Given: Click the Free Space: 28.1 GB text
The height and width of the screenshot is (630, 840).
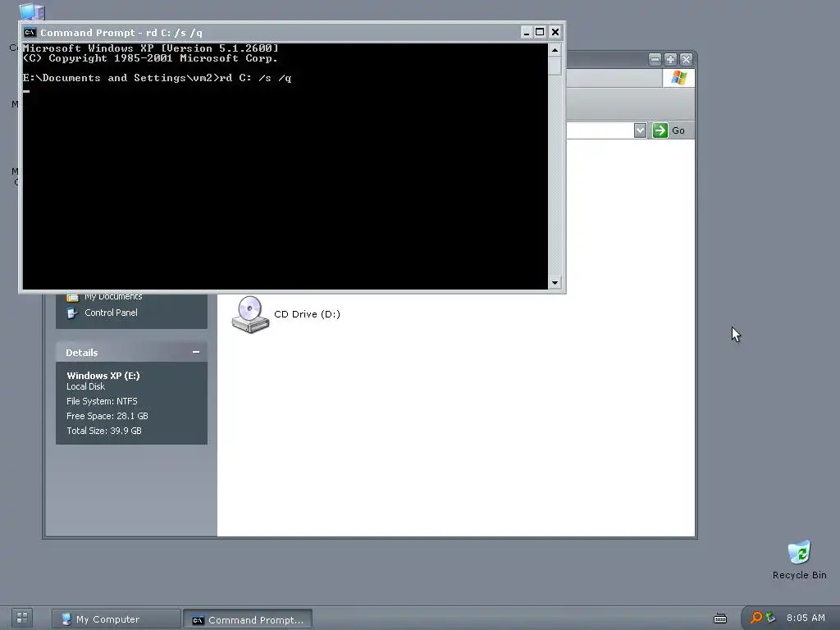Looking at the screenshot, I should (x=107, y=416).
